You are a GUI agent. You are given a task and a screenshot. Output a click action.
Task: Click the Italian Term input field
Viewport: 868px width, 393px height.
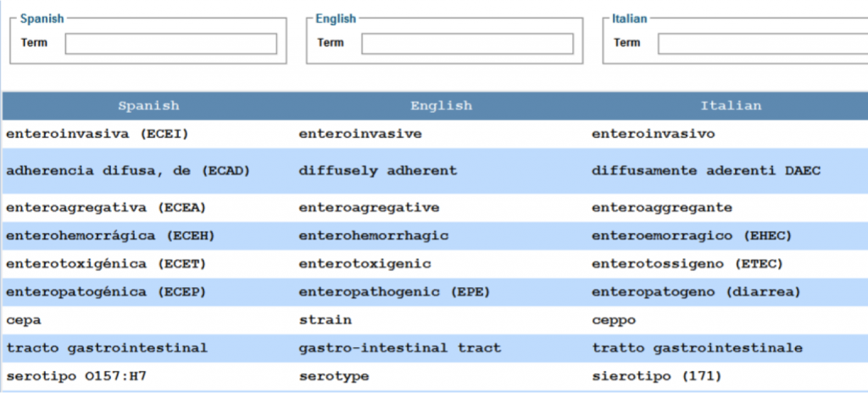pos(763,44)
